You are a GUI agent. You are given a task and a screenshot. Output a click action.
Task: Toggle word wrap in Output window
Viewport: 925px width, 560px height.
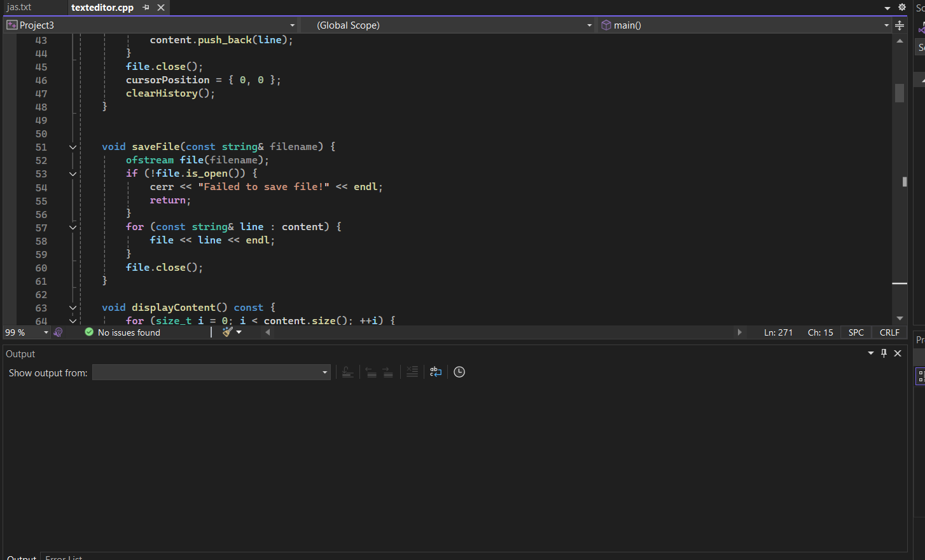tap(436, 372)
